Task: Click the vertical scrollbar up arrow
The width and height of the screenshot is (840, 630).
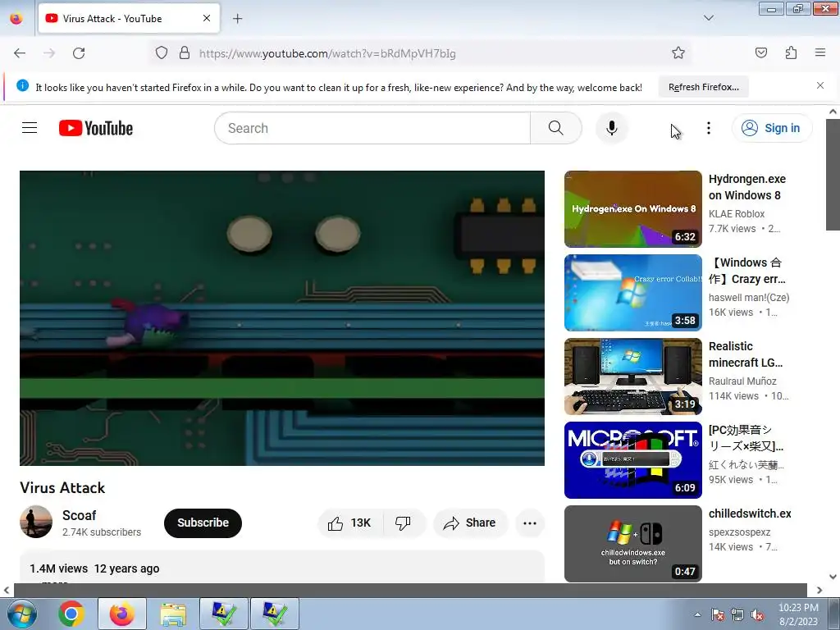Action: coord(833,112)
